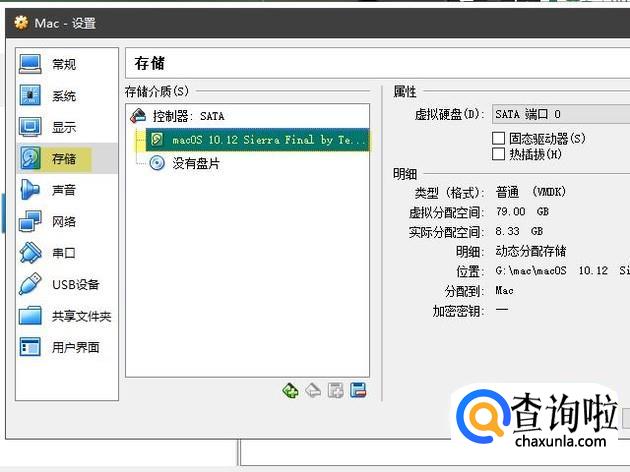Click the settings gear icon in title bar
The height and width of the screenshot is (472, 630).
click(x=21, y=23)
